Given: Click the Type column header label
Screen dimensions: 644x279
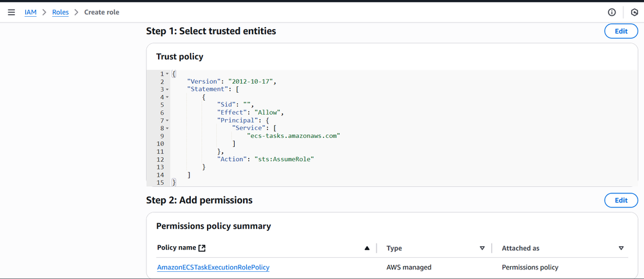Looking at the screenshot, I should pos(394,248).
